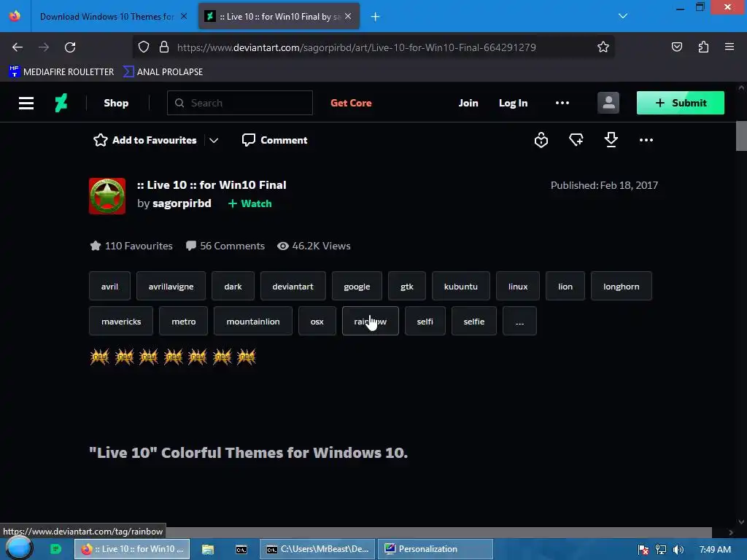The width and height of the screenshot is (747, 560).
Task: Click the site security padlock icon
Action: point(164,47)
